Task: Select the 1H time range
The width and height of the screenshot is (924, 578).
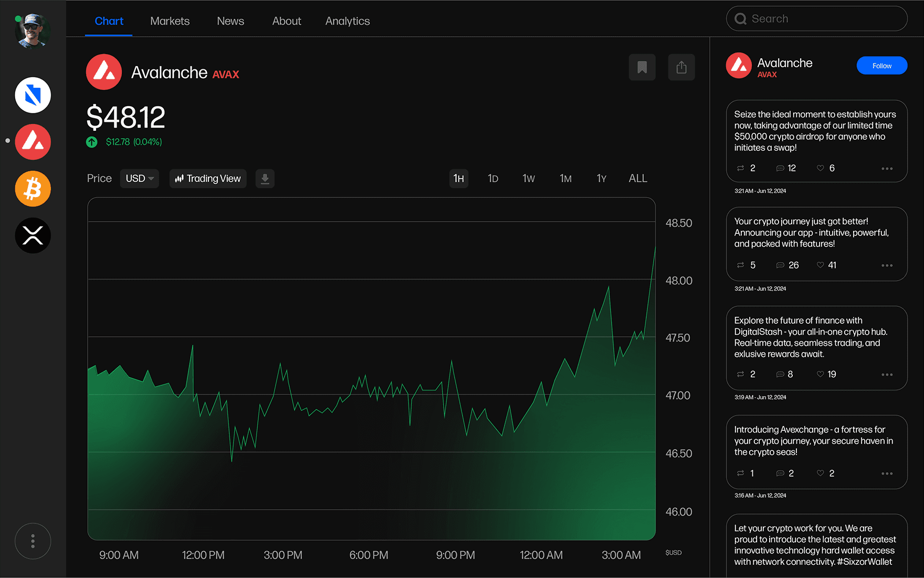Action: point(459,179)
